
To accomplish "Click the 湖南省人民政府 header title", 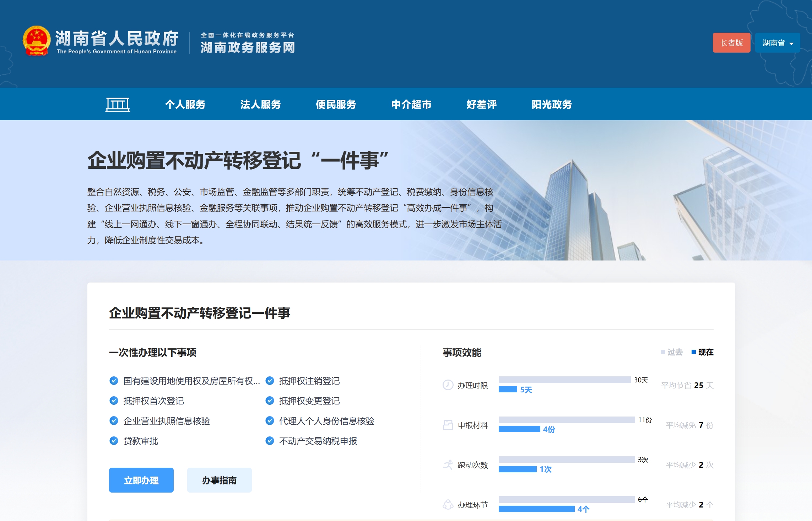I will pyautogui.click(x=117, y=38).
